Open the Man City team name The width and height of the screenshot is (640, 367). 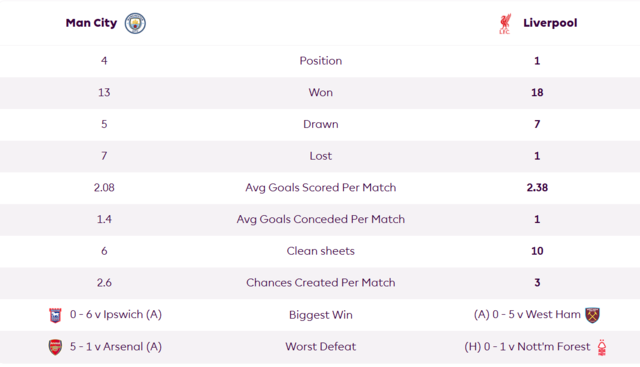(x=91, y=23)
